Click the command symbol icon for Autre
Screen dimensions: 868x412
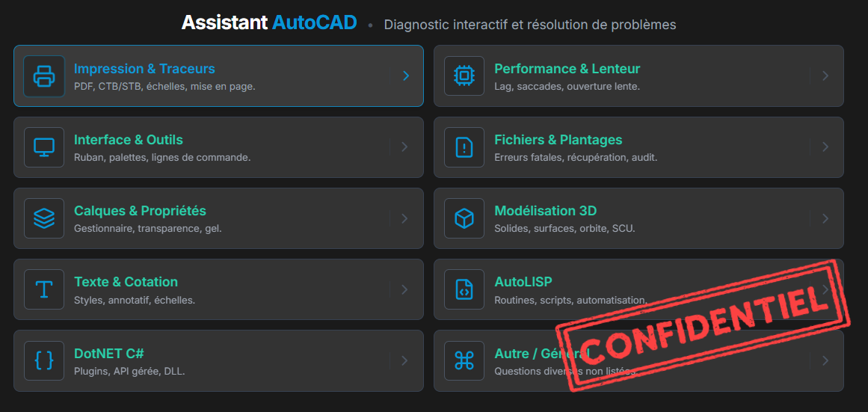[x=464, y=360]
